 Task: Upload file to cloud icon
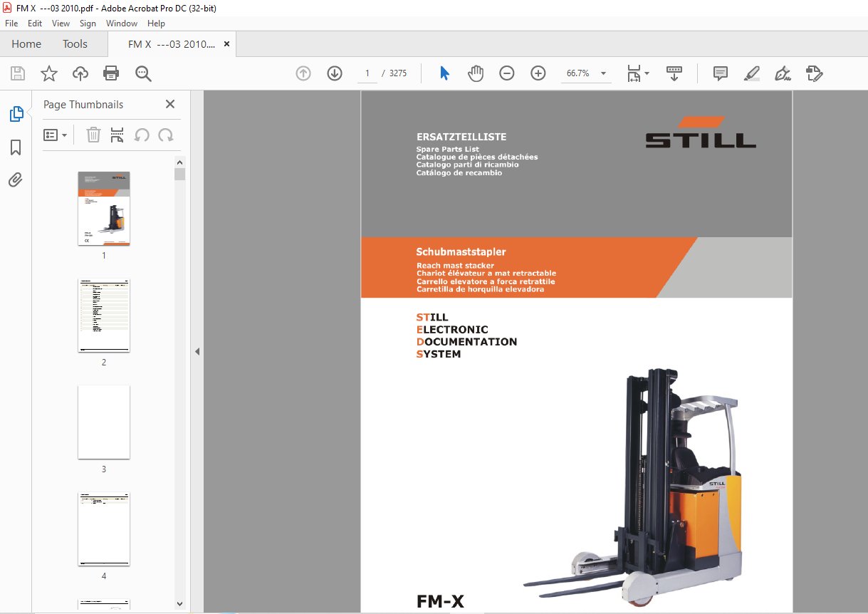[x=80, y=73]
